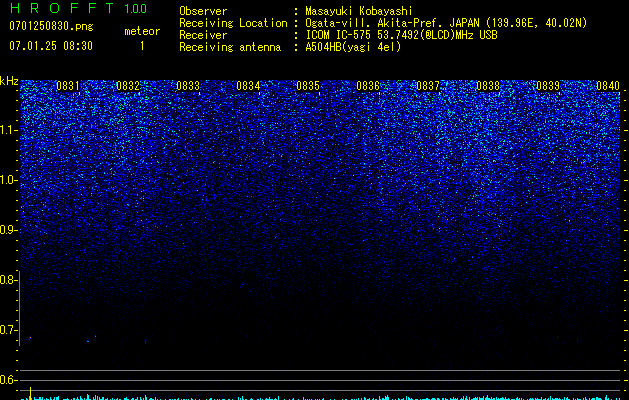
Task: Click the 0840 time marker
Action: coord(608,86)
